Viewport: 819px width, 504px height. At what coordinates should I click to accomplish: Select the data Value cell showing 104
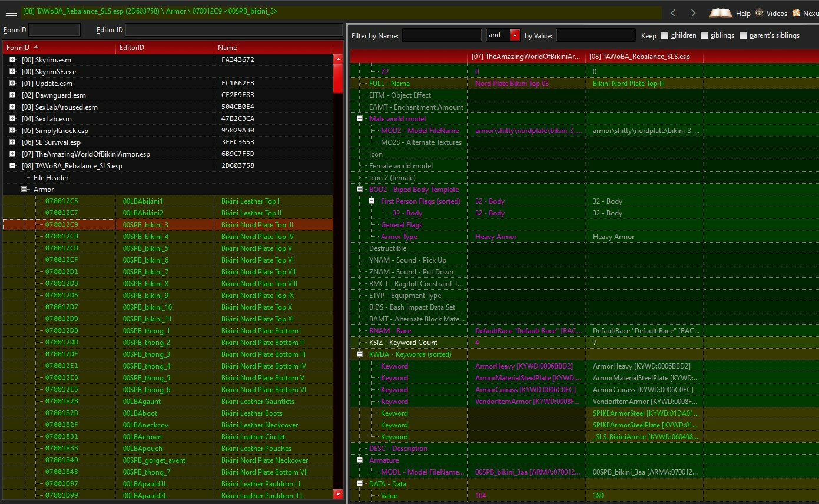pyautogui.click(x=527, y=495)
